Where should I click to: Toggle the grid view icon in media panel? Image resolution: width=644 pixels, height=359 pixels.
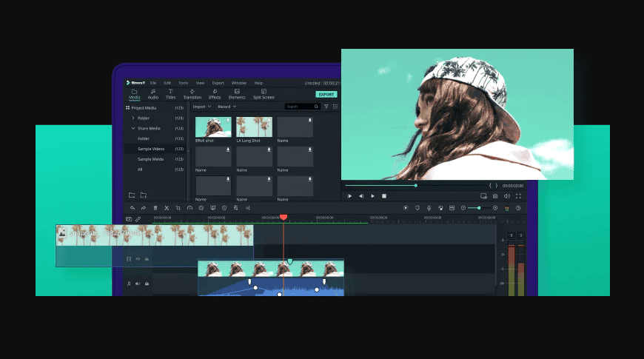pyautogui.click(x=335, y=107)
